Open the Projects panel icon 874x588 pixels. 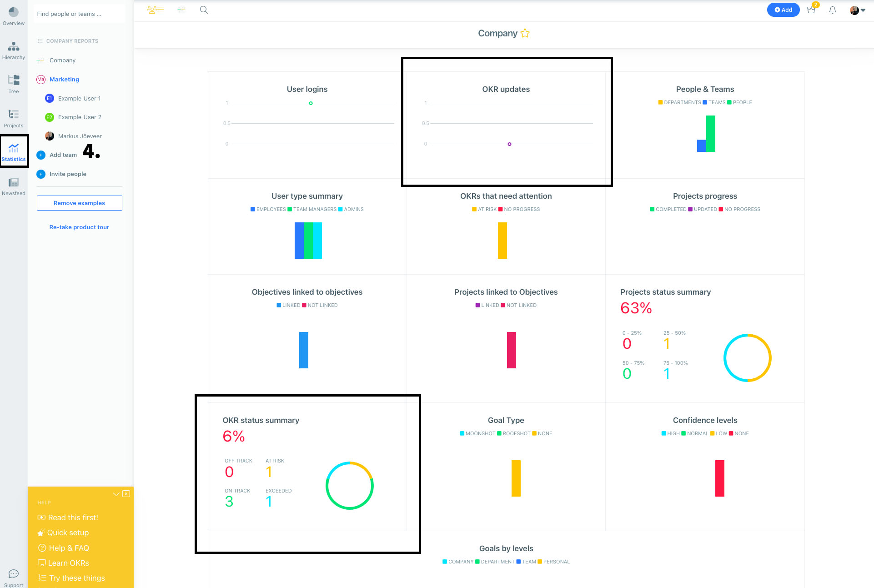[13, 116]
